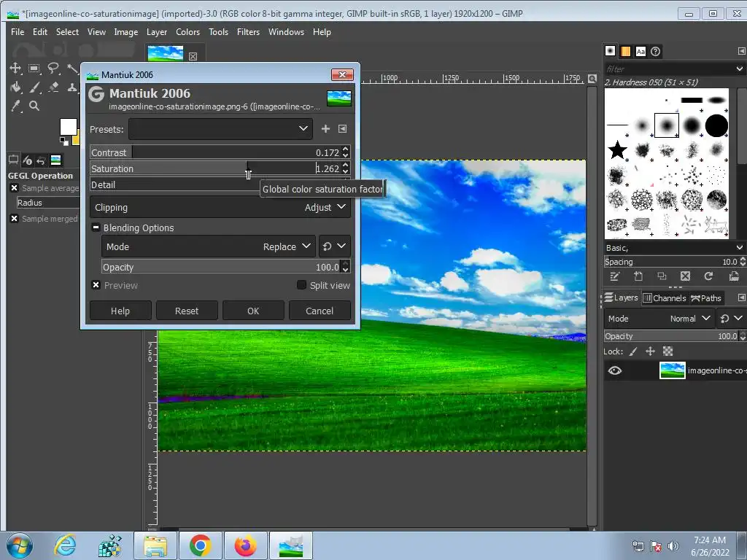Open the Undo History tab
The width and height of the screenshot is (747, 560).
click(41, 160)
